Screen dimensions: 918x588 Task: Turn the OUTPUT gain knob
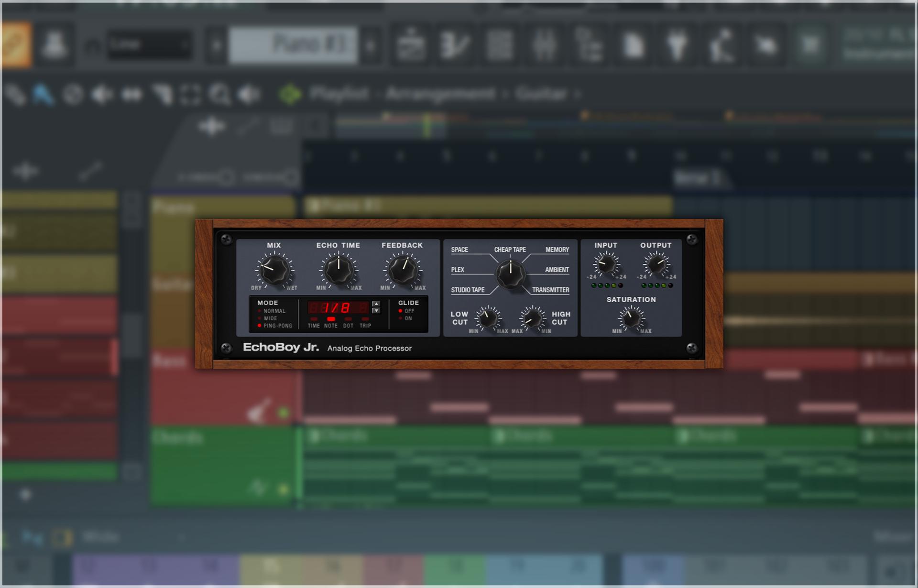point(656,264)
